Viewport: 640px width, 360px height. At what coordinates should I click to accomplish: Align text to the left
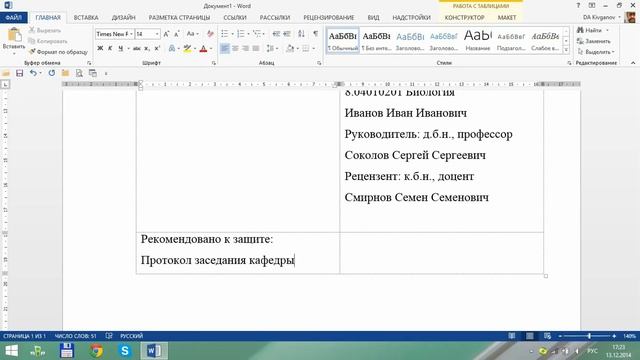pos(225,49)
